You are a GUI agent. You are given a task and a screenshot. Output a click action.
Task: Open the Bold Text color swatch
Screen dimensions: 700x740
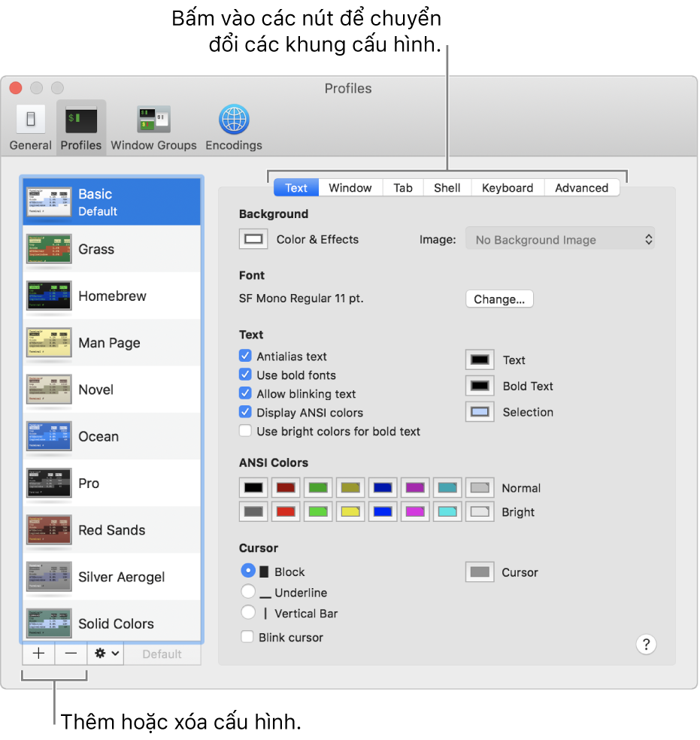480,386
